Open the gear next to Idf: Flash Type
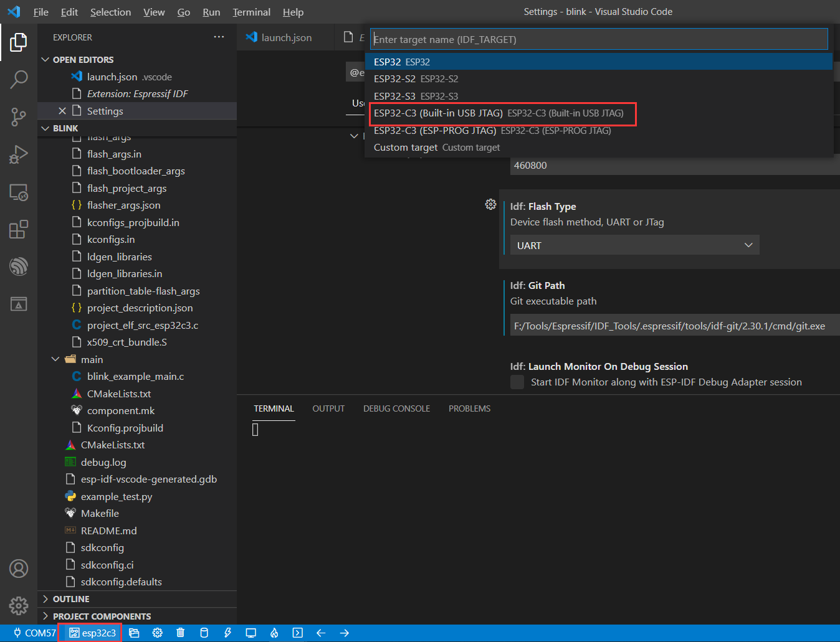The width and height of the screenshot is (840, 642). pyautogui.click(x=490, y=204)
